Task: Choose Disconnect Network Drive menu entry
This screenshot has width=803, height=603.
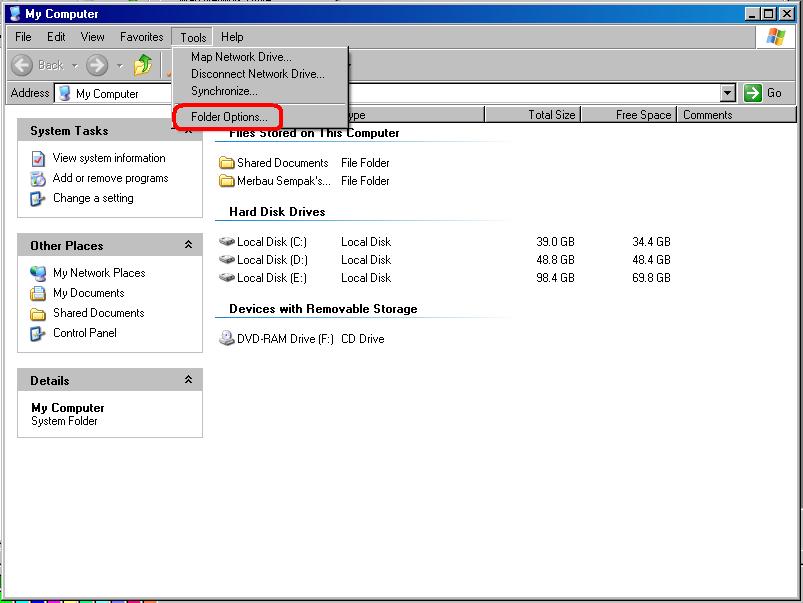Action: tap(260, 74)
